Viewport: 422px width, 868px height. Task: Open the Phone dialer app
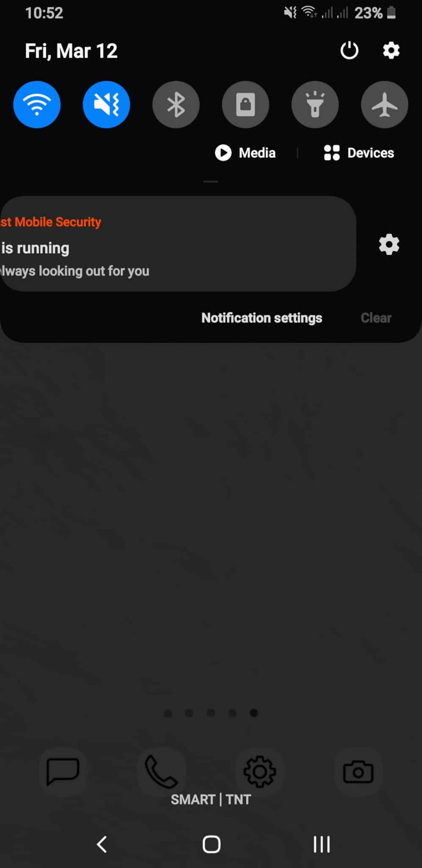161,772
